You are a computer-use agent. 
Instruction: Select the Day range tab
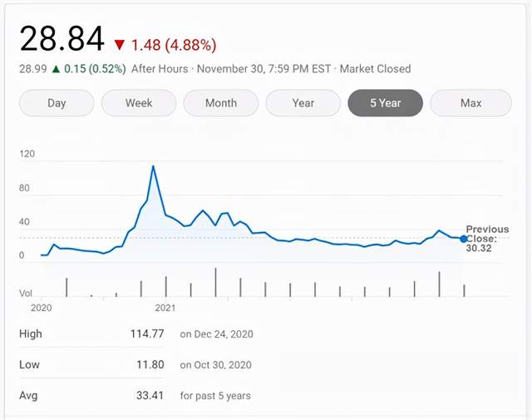click(57, 103)
